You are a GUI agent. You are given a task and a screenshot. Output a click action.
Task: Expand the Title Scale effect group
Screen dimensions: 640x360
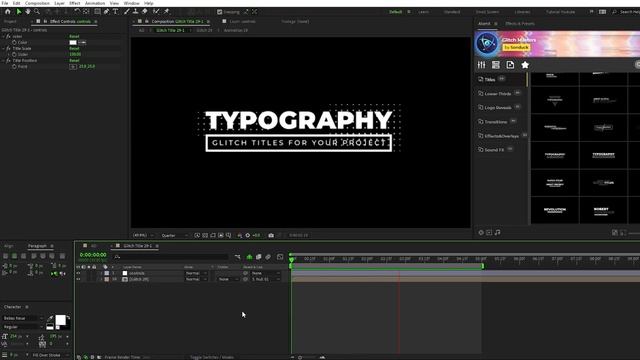(4, 49)
